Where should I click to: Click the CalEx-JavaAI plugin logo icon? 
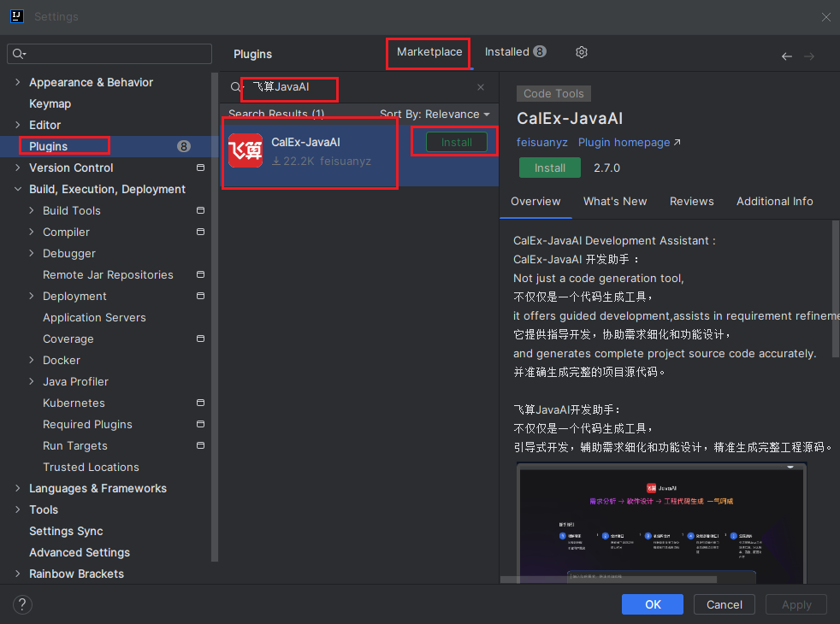click(x=245, y=150)
